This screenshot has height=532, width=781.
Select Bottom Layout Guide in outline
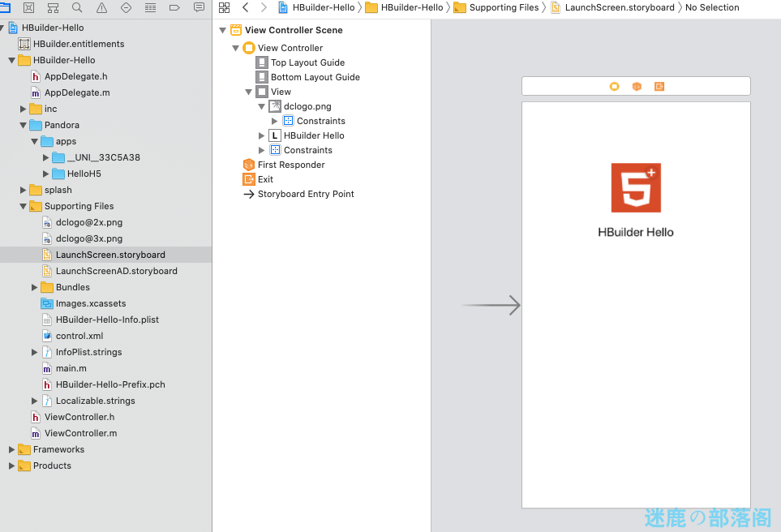(315, 77)
